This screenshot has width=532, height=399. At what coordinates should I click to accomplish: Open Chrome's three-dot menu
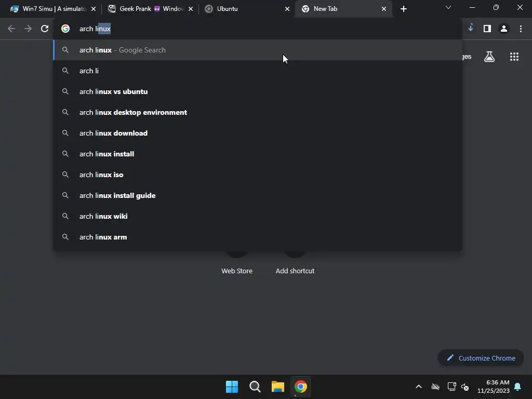click(x=521, y=29)
